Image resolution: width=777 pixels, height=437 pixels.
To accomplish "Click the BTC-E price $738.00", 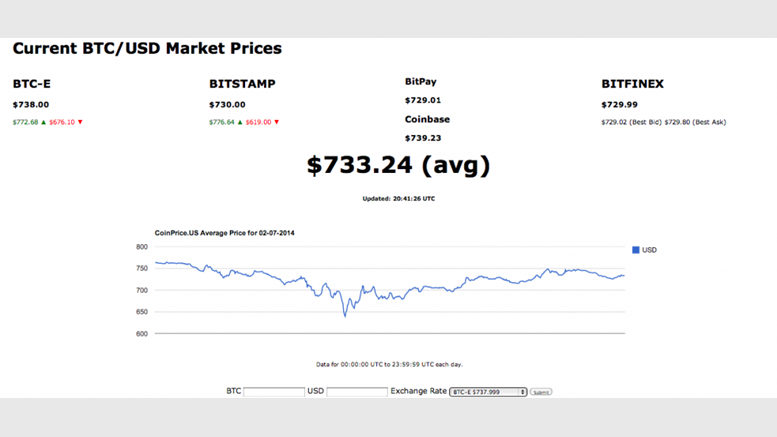I will click(31, 105).
